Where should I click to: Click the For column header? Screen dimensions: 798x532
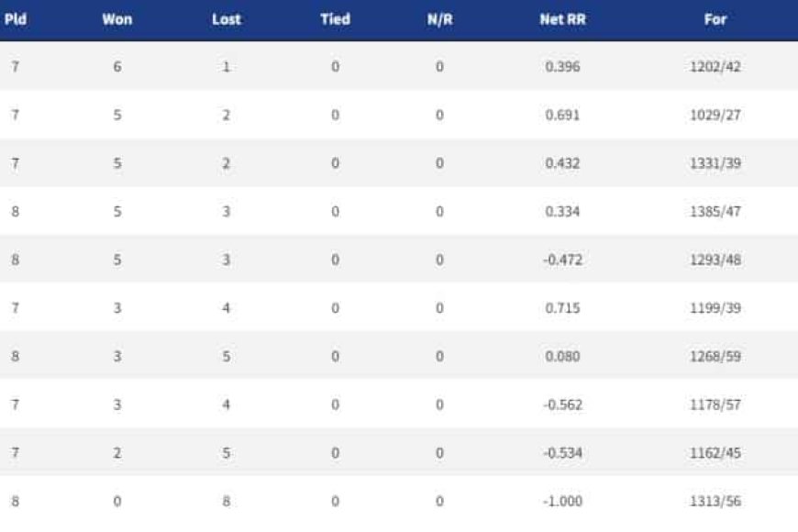coord(715,19)
